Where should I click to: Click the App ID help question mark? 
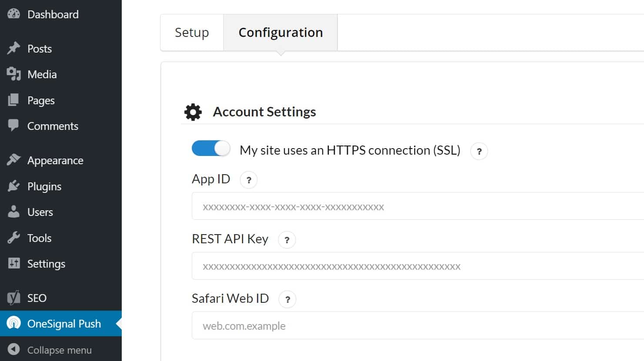coord(248,179)
